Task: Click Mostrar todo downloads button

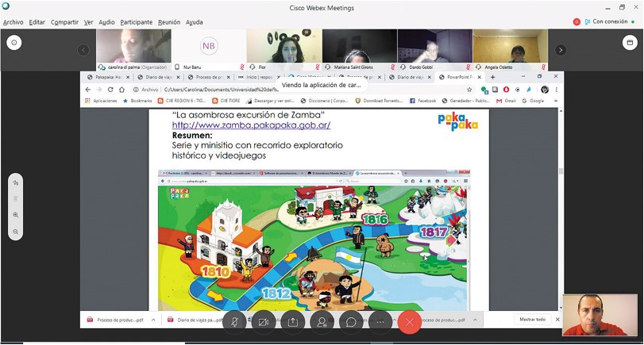Action: [532, 320]
